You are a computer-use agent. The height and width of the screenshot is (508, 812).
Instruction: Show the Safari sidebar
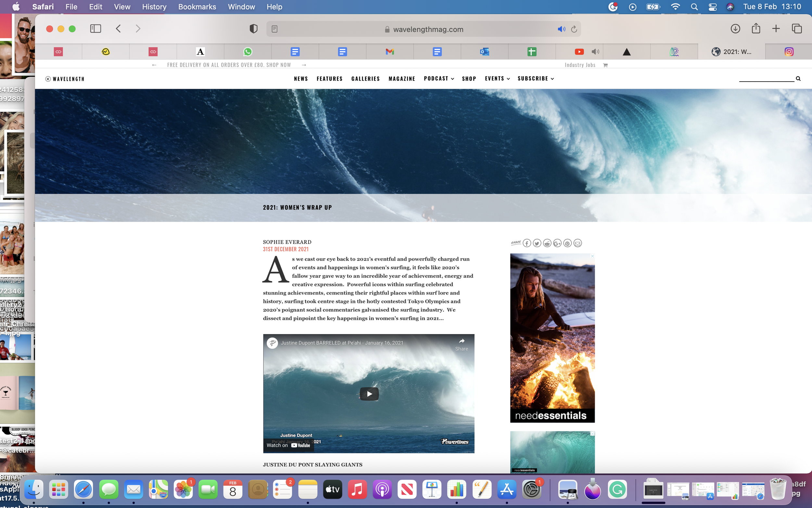96,29
